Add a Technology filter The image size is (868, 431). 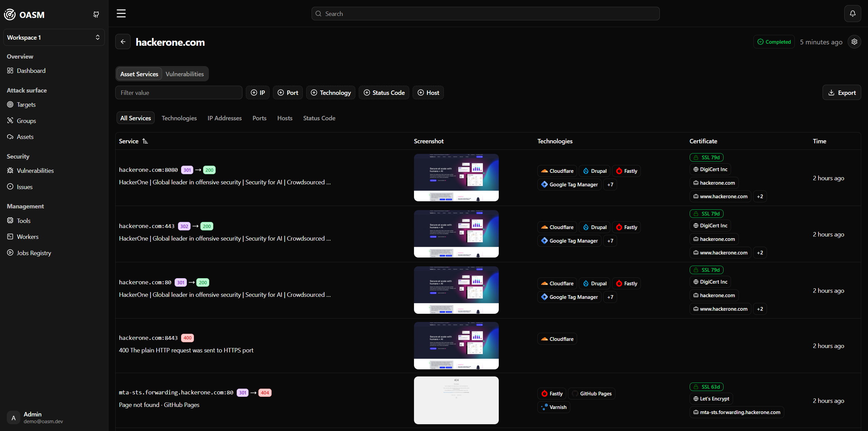pyautogui.click(x=331, y=93)
